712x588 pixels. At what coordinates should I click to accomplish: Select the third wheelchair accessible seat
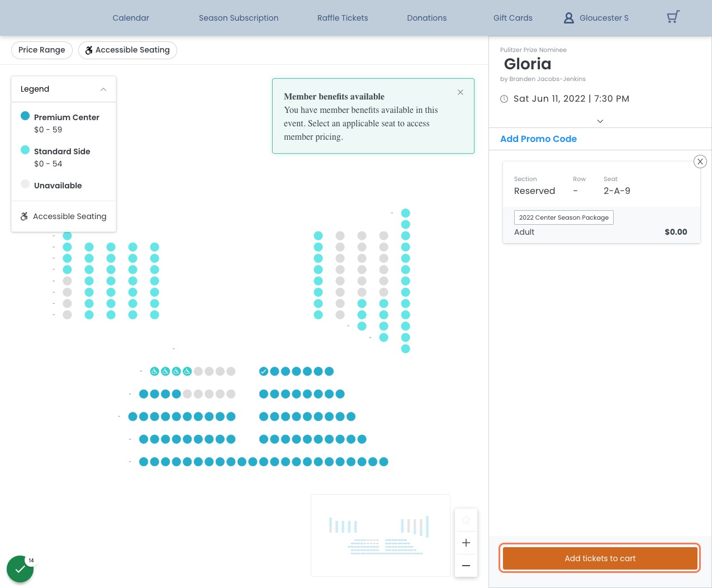(x=177, y=371)
